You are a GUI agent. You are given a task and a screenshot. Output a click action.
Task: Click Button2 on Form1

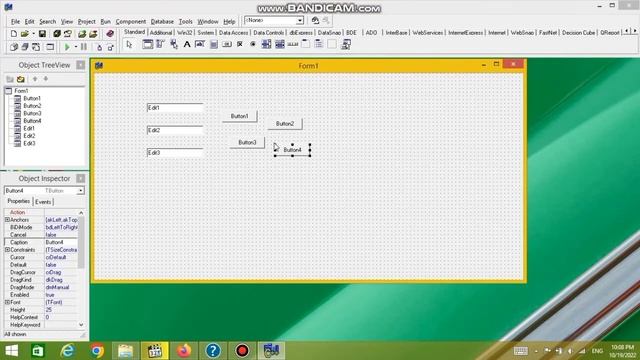pos(285,124)
